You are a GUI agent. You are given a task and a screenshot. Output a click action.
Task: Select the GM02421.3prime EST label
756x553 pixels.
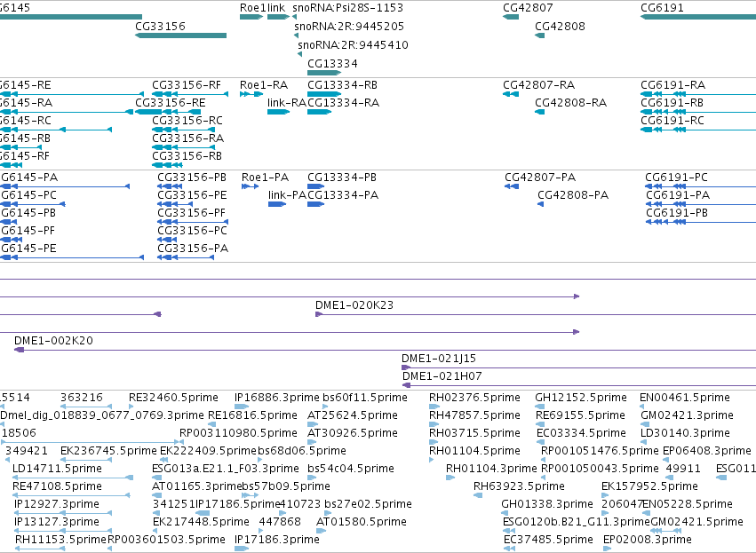(x=687, y=415)
